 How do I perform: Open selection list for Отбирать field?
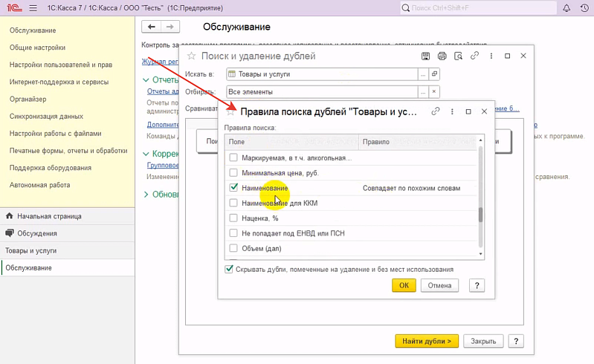click(x=423, y=91)
